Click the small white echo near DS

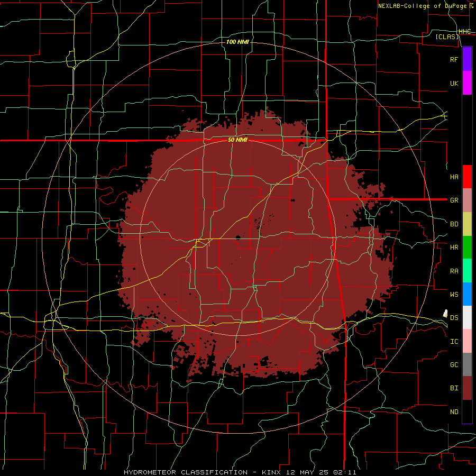pyautogui.click(x=445, y=314)
